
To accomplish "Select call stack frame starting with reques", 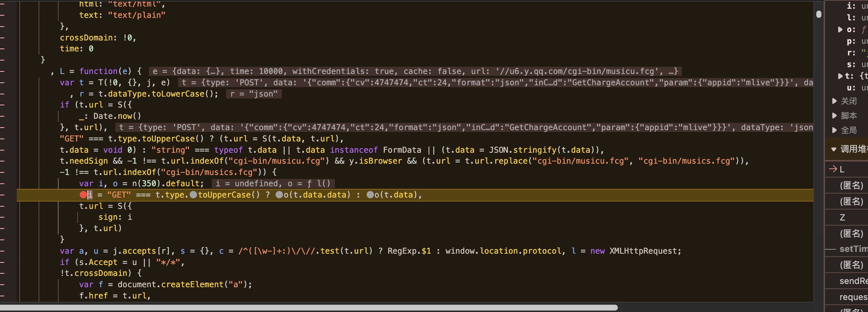I will [x=847, y=297].
